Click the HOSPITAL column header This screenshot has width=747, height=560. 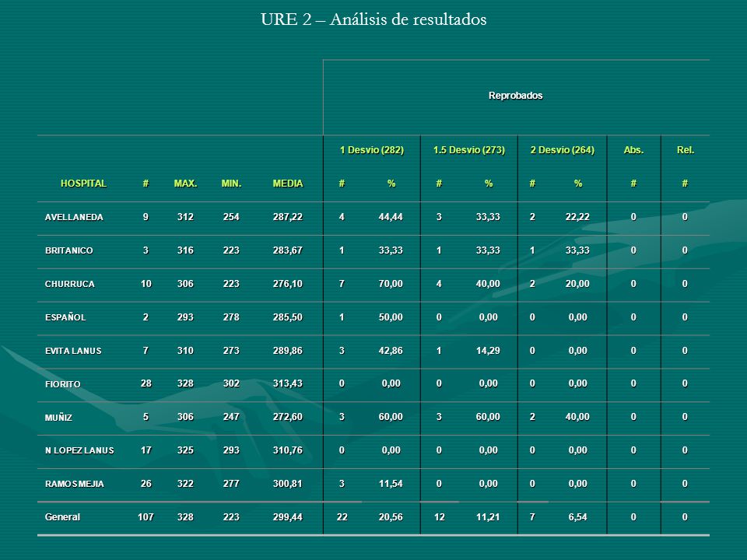(x=83, y=184)
